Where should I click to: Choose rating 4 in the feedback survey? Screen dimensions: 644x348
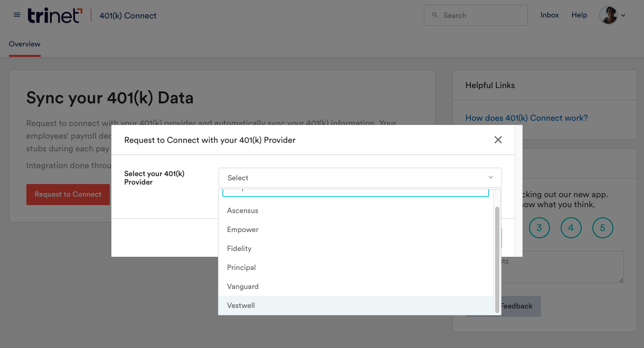(x=571, y=228)
